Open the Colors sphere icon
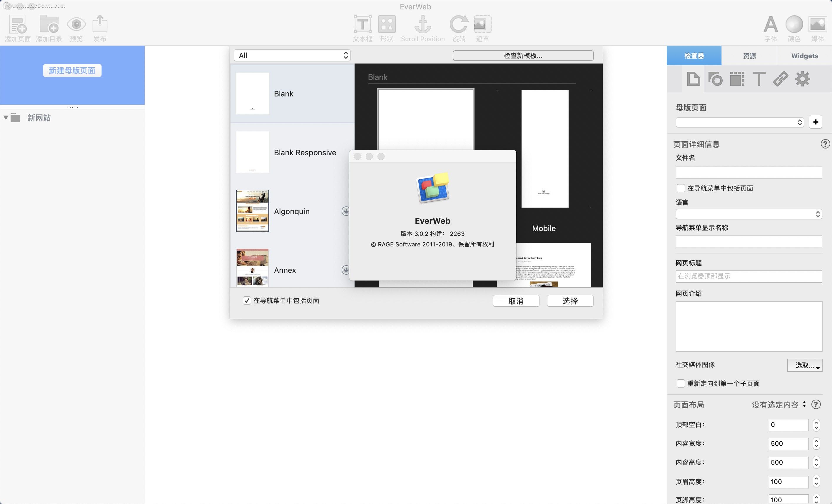The image size is (832, 504). point(794,24)
